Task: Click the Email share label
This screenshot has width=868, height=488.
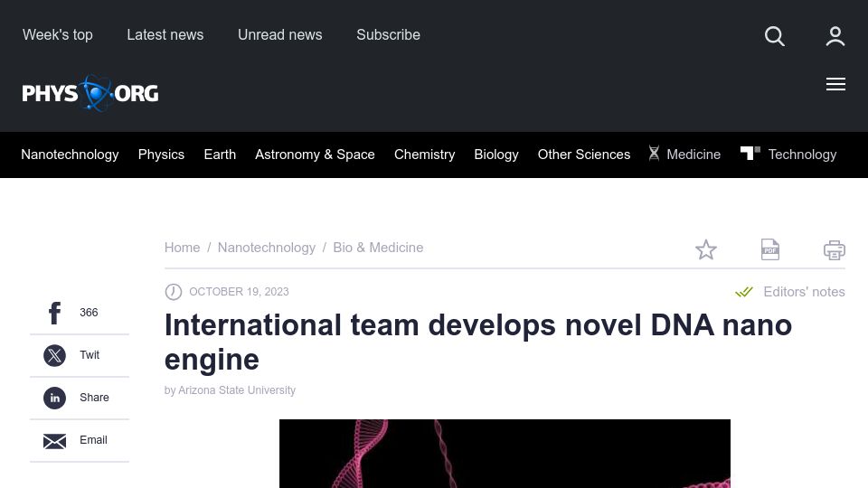Action: [93, 440]
